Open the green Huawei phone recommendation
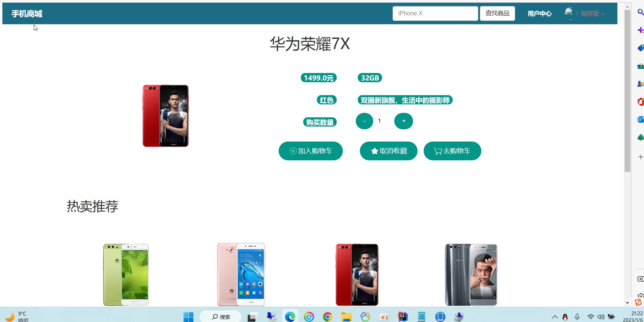Viewport: 644px width, 322px height. (x=126, y=274)
